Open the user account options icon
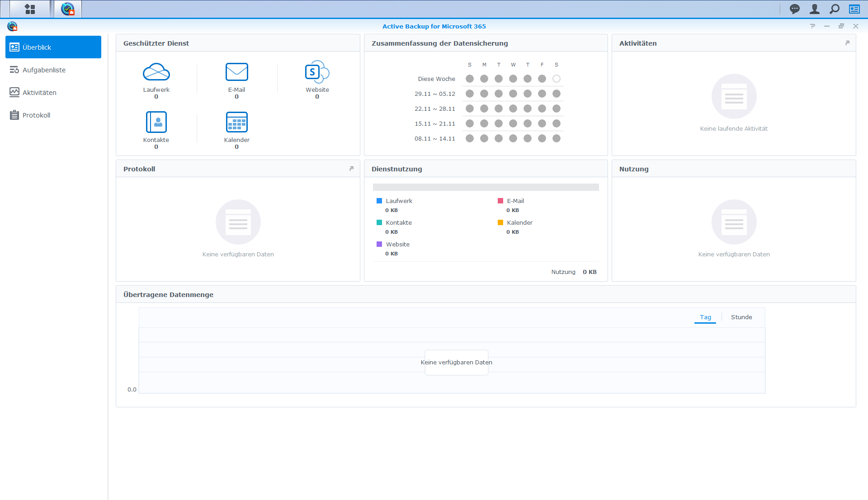 [x=814, y=9]
